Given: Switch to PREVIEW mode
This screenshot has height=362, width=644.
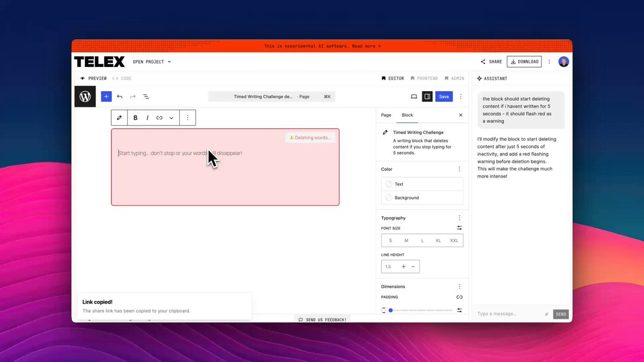Looking at the screenshot, I should point(93,78).
